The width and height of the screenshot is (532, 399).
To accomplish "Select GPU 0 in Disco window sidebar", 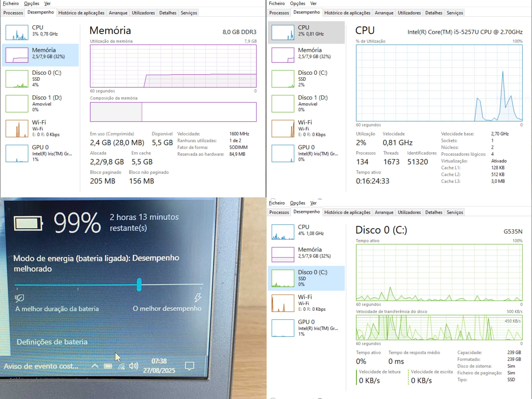I will [x=306, y=328].
